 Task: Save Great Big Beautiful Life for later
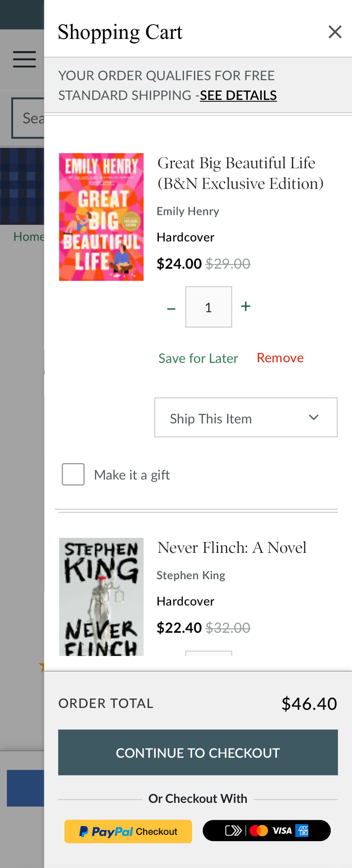[198, 358]
